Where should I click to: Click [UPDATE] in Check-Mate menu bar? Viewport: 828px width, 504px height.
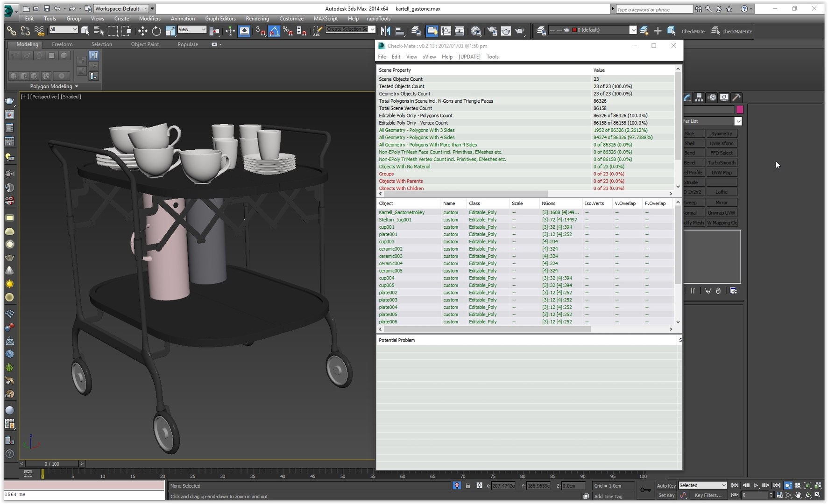469,57
